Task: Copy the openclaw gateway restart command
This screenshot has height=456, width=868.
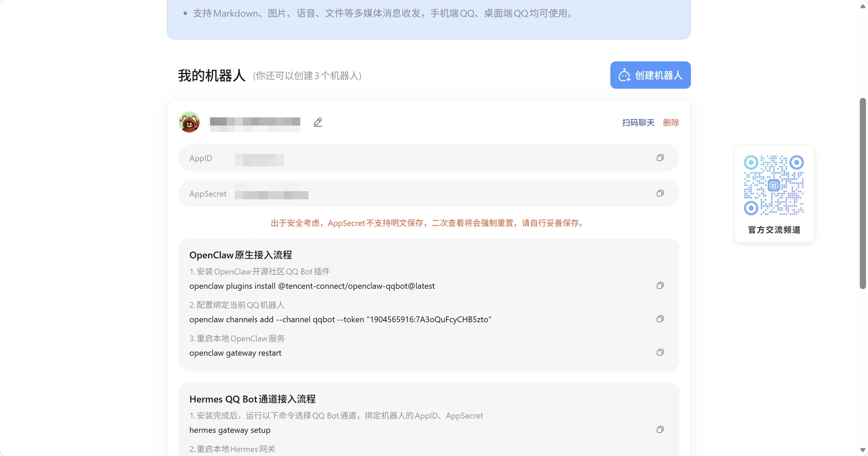Action: tap(660, 352)
